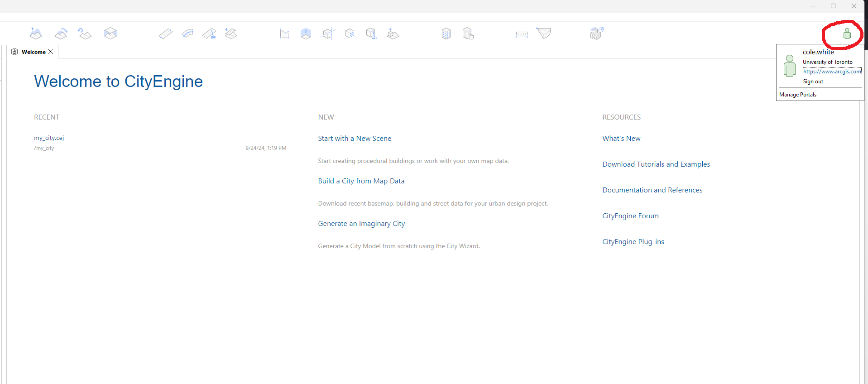The width and height of the screenshot is (868, 384).
Task: Click Start with a New Scene
Action: (x=355, y=139)
